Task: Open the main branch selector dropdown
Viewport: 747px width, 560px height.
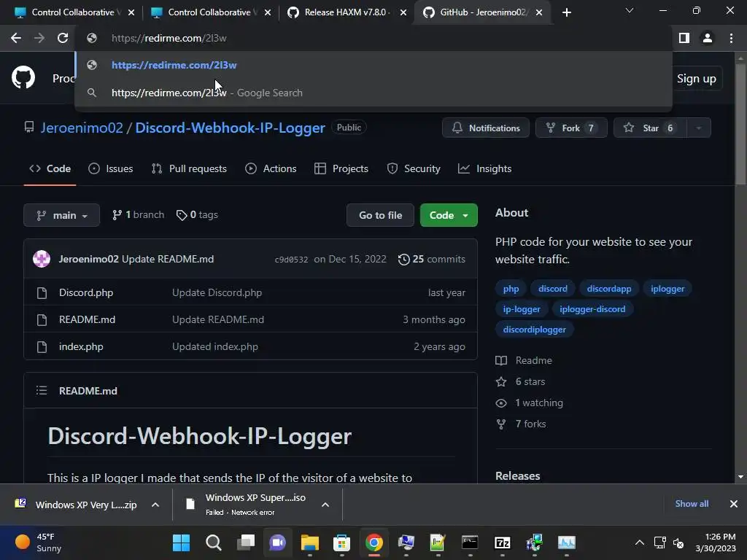Action: (61, 215)
